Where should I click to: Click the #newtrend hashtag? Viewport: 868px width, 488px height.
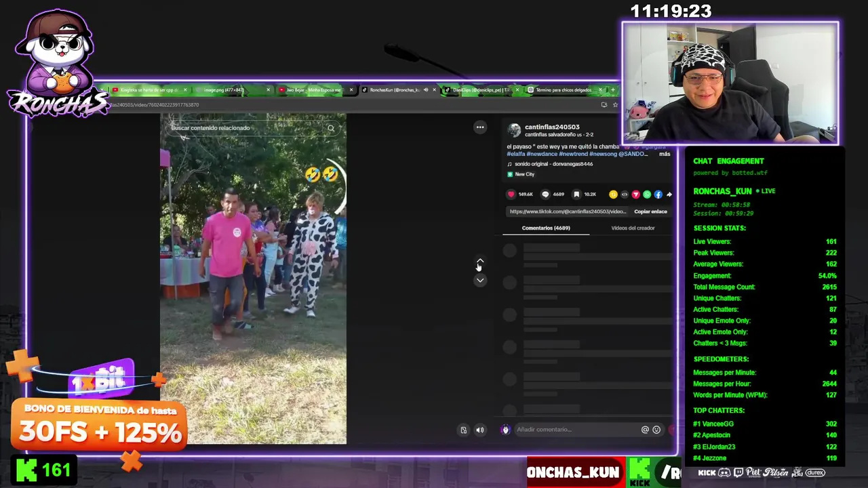point(573,154)
